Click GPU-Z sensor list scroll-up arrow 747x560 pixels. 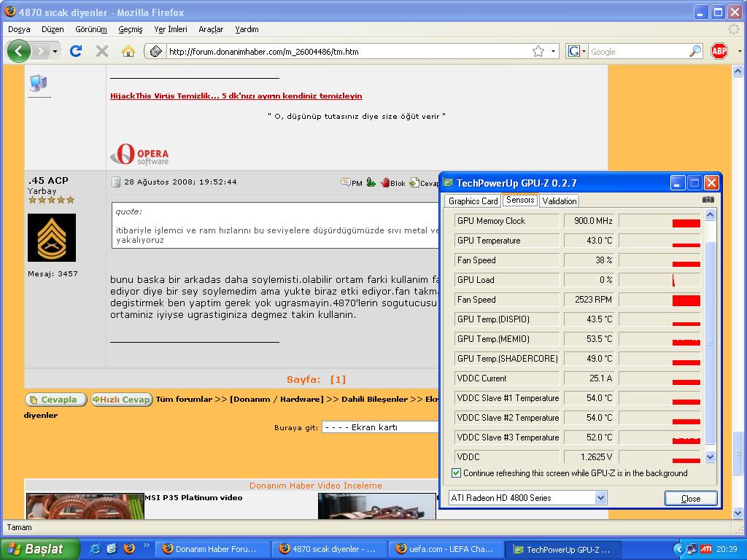pyautogui.click(x=710, y=215)
